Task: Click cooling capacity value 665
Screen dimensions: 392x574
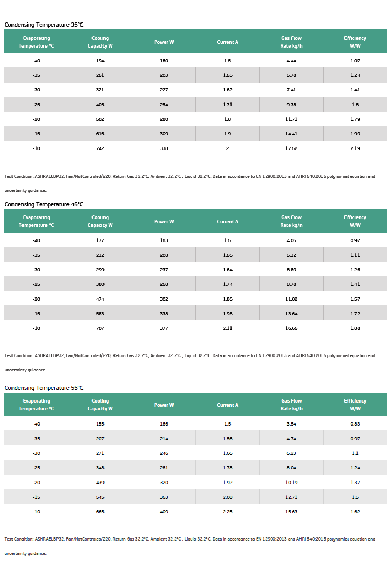Action: [x=100, y=511]
